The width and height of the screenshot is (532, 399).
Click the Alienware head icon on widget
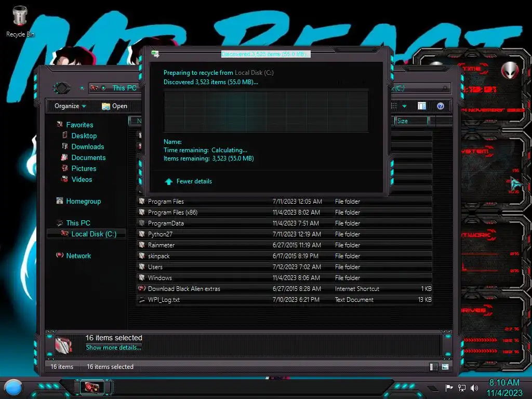(x=510, y=70)
